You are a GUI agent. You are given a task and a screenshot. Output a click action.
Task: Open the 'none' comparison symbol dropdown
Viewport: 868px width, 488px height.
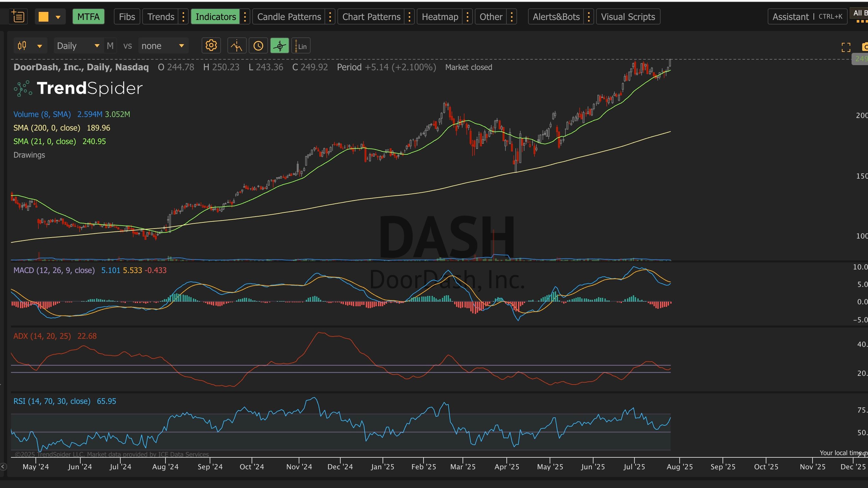[x=163, y=45]
